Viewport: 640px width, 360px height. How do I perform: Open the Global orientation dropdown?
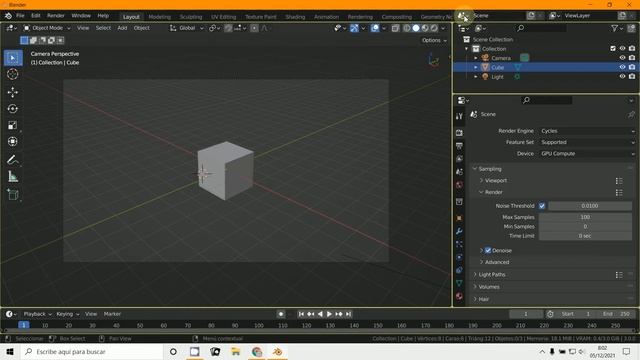coord(187,28)
